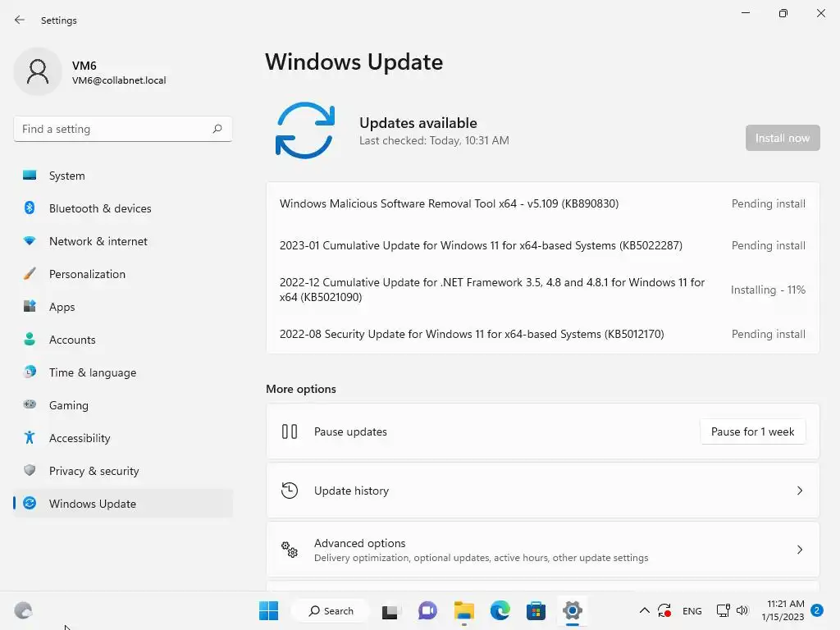Click the Pause updates label
Viewport: 840px width, 630px height.
(x=350, y=431)
